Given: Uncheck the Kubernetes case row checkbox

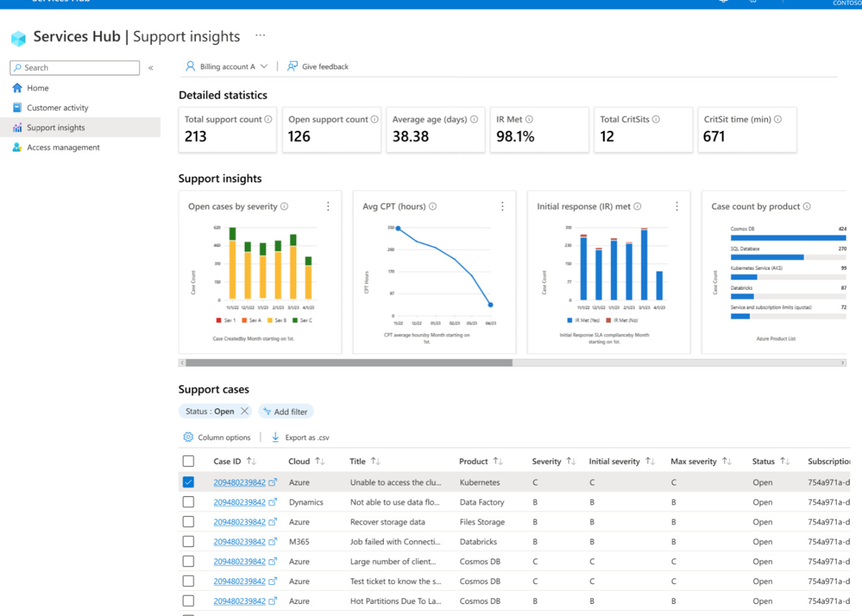Looking at the screenshot, I should tap(189, 482).
